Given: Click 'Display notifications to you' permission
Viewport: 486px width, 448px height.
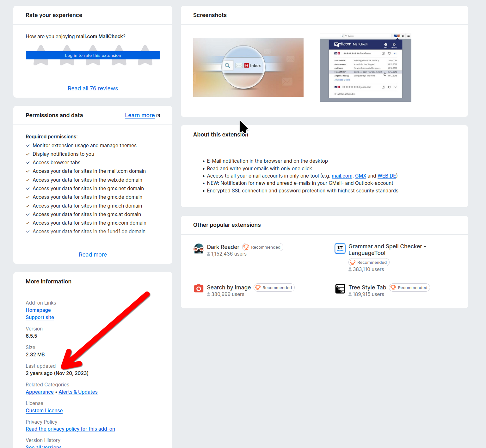Looking at the screenshot, I should [x=63, y=154].
